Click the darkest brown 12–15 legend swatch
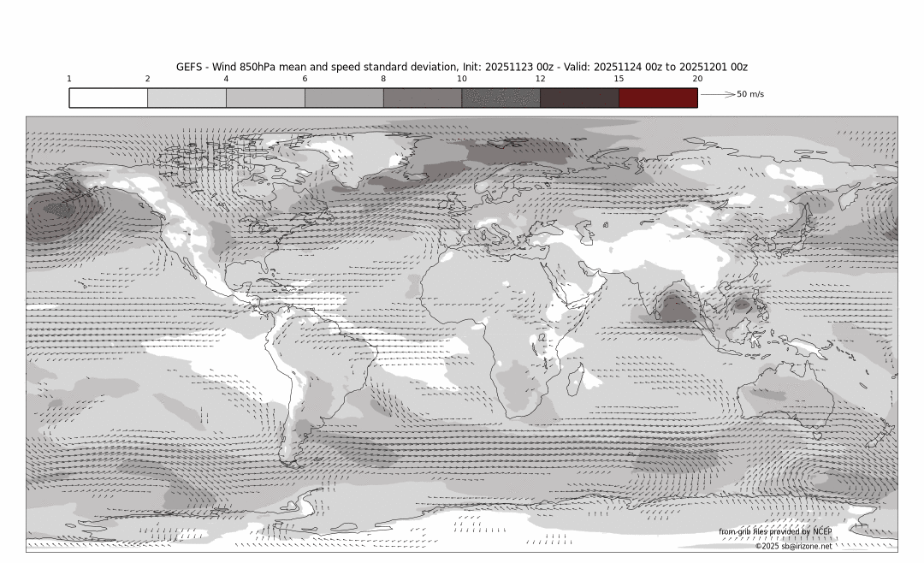This screenshot has width=924, height=563. (579, 98)
